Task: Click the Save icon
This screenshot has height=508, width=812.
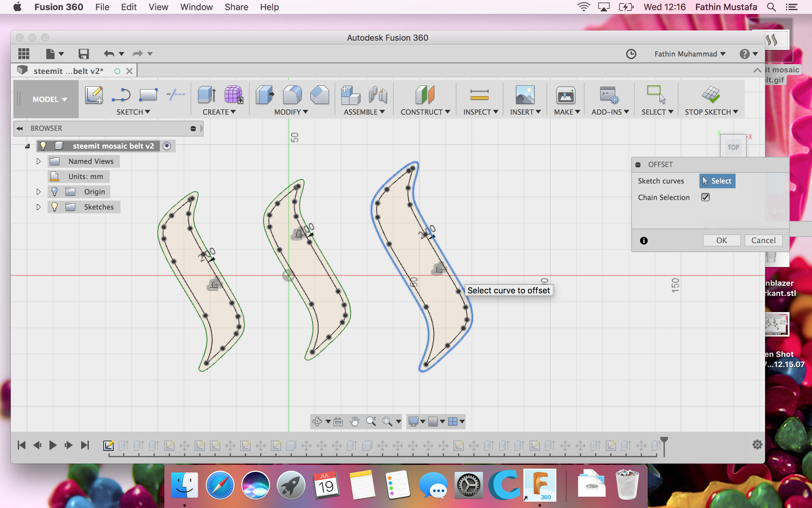Action: coord(83,54)
